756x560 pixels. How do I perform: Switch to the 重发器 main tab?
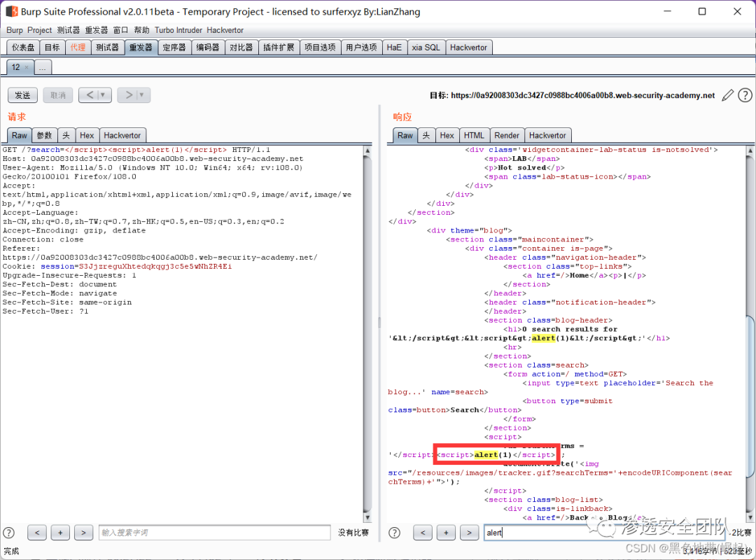pyautogui.click(x=141, y=48)
